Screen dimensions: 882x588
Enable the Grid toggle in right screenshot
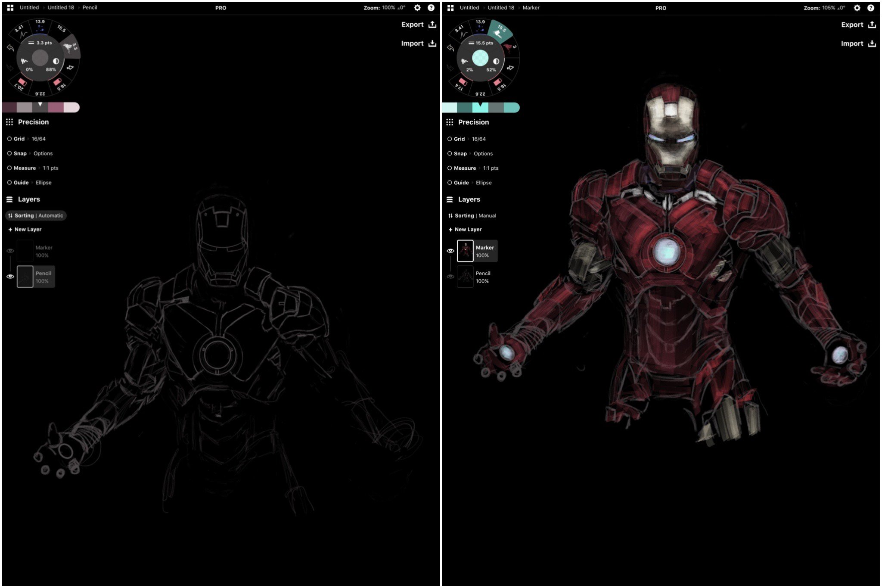[450, 139]
